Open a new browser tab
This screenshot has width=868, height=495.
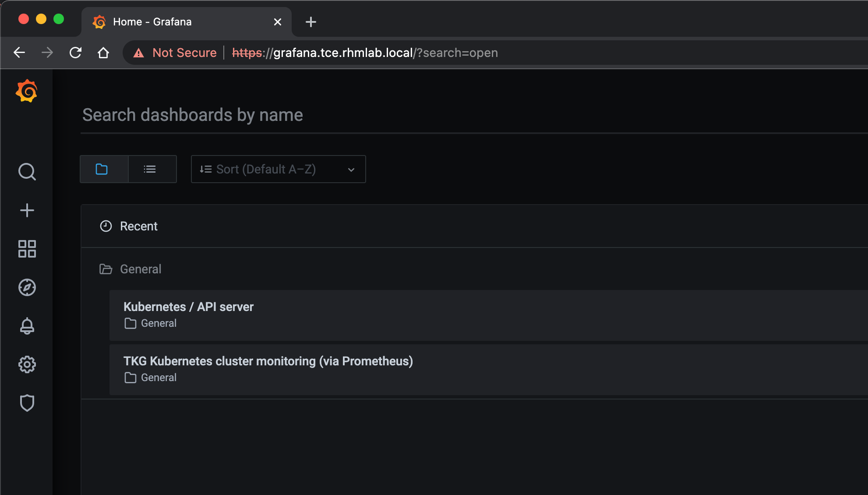click(x=311, y=22)
